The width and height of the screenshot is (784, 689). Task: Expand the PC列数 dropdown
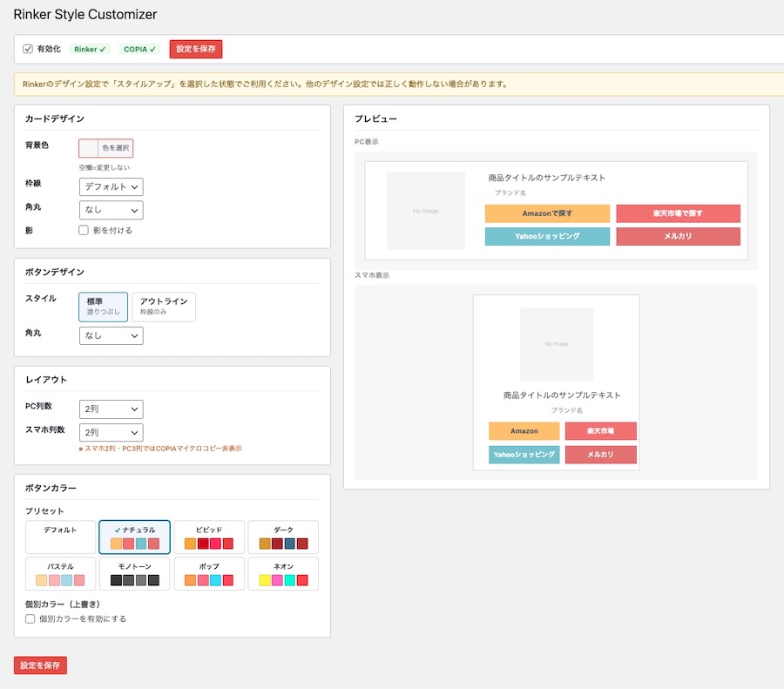click(111, 409)
